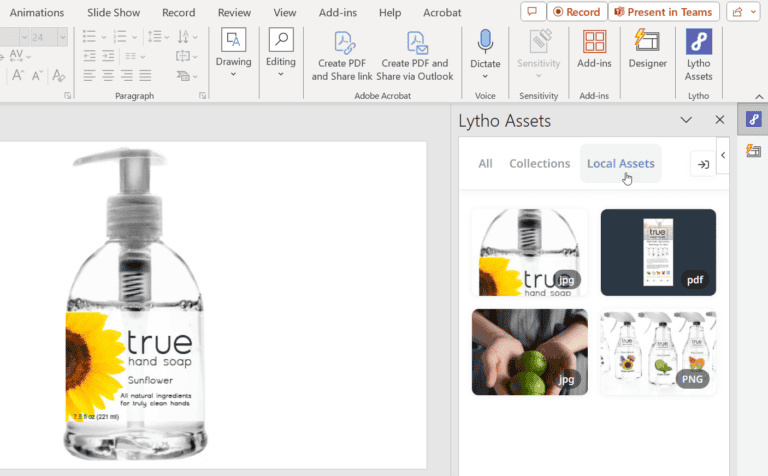The width and height of the screenshot is (768, 476).
Task: Increase the list indent level
Action: (108, 56)
